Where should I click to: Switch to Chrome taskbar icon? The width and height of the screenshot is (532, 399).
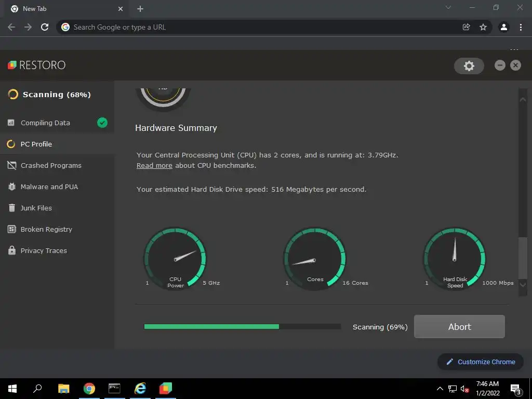click(89, 389)
